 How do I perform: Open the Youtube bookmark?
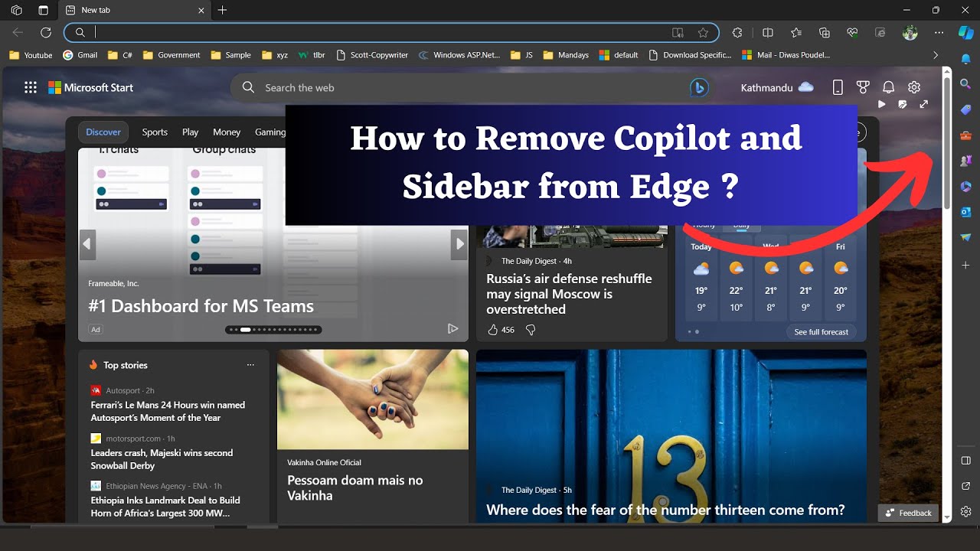pyautogui.click(x=31, y=55)
